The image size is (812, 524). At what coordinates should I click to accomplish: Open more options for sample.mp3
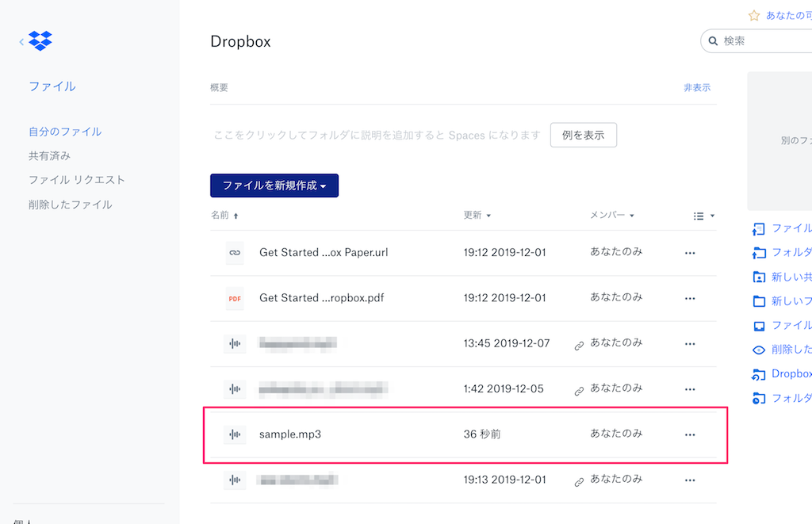point(690,435)
